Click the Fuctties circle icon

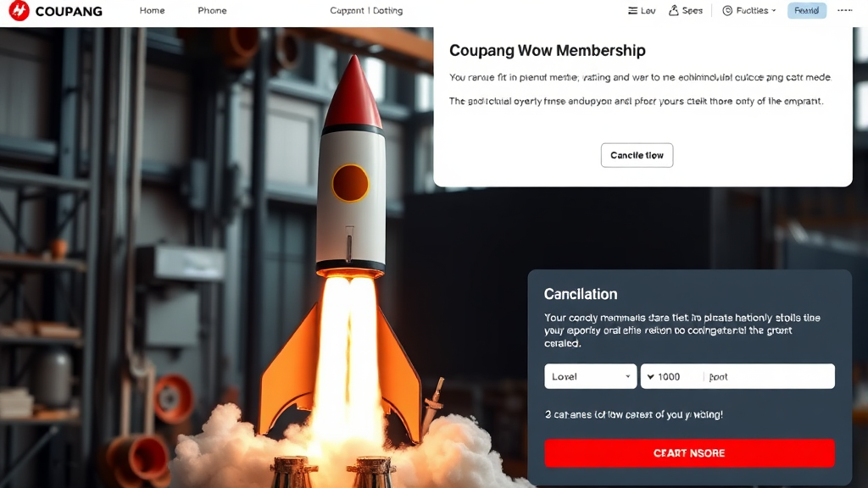pyautogui.click(x=727, y=10)
